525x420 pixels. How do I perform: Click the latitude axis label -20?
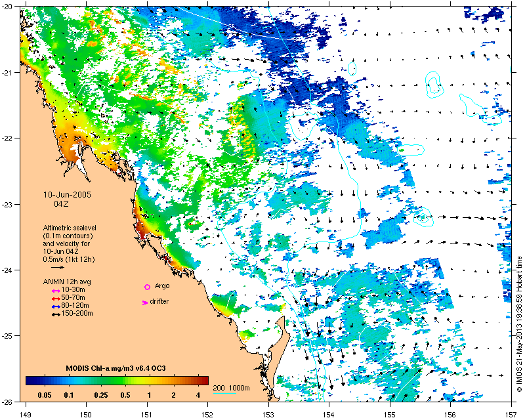tap(7, 7)
